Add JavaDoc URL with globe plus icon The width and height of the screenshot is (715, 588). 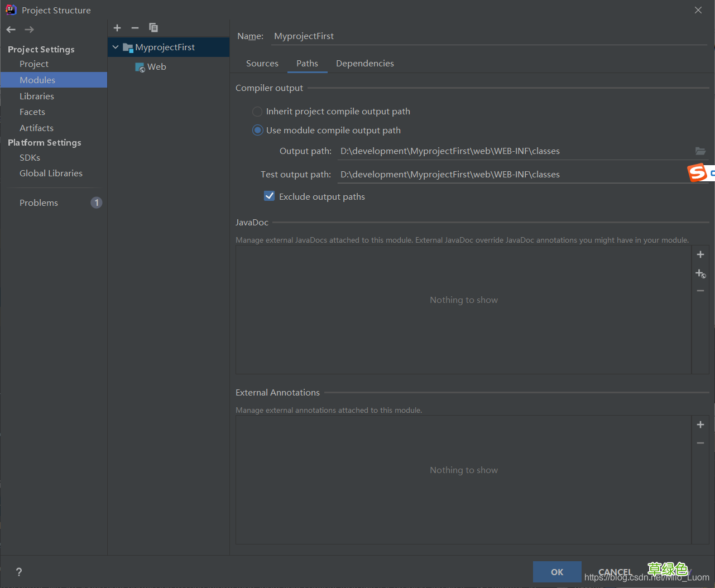click(x=700, y=273)
